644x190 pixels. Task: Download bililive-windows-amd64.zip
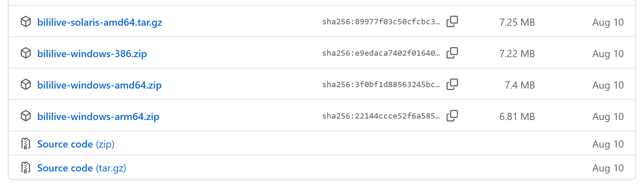[99, 85]
